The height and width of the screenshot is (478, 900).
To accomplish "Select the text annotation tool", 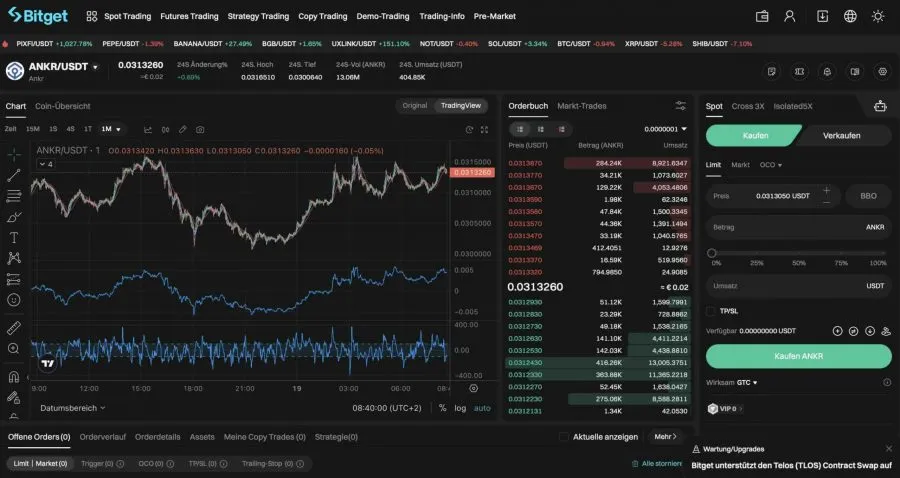I will click(14, 238).
